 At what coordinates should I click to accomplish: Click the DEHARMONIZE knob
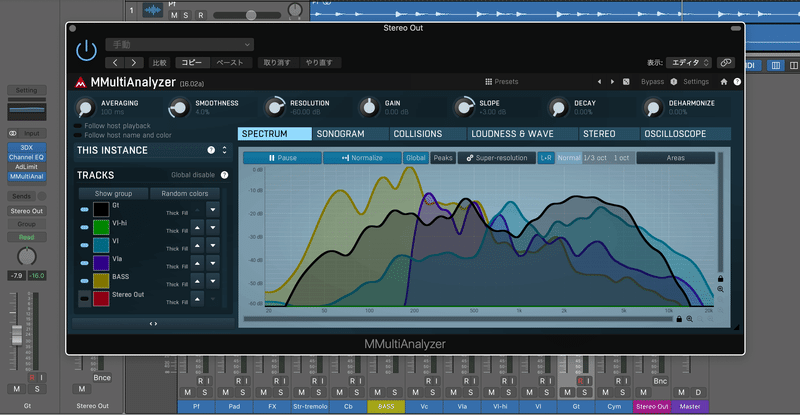tap(653, 108)
